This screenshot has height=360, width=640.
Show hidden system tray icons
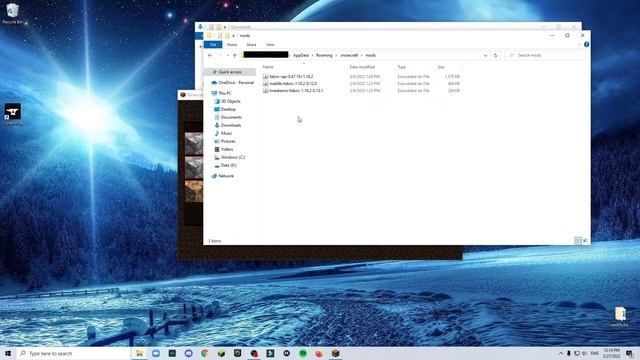pyautogui.click(x=561, y=353)
